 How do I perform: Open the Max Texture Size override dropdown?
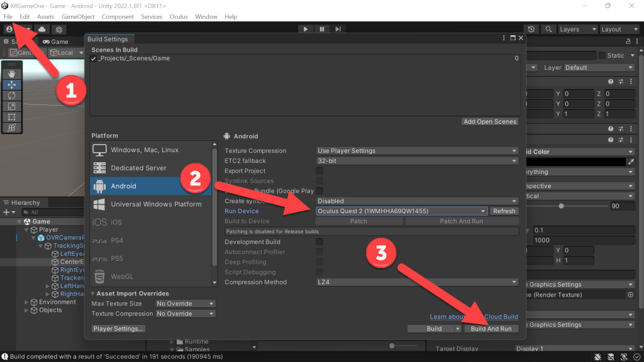(185, 304)
